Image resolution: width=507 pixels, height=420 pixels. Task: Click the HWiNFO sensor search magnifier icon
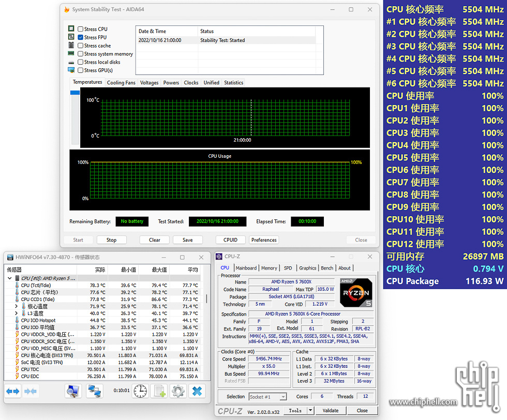pos(73,392)
